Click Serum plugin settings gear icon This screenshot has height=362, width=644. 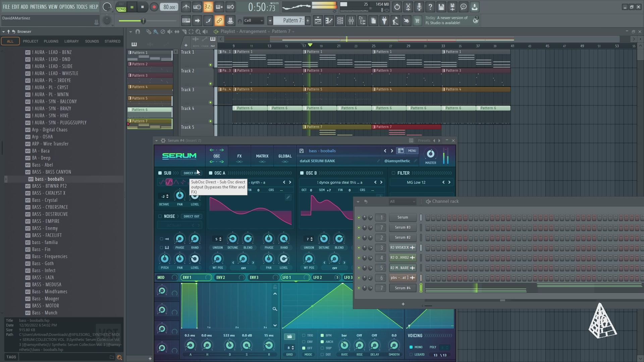163,140
